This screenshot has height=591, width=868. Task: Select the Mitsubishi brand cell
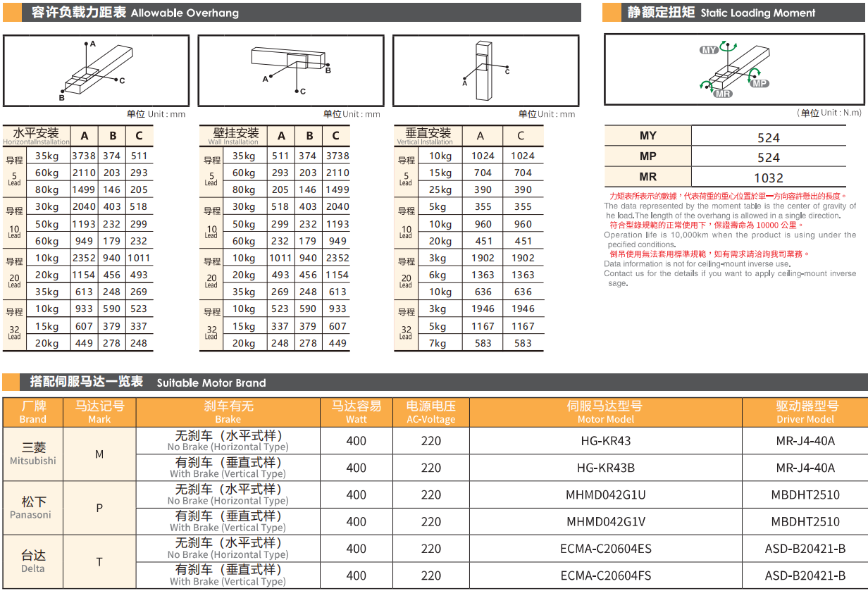(x=33, y=454)
